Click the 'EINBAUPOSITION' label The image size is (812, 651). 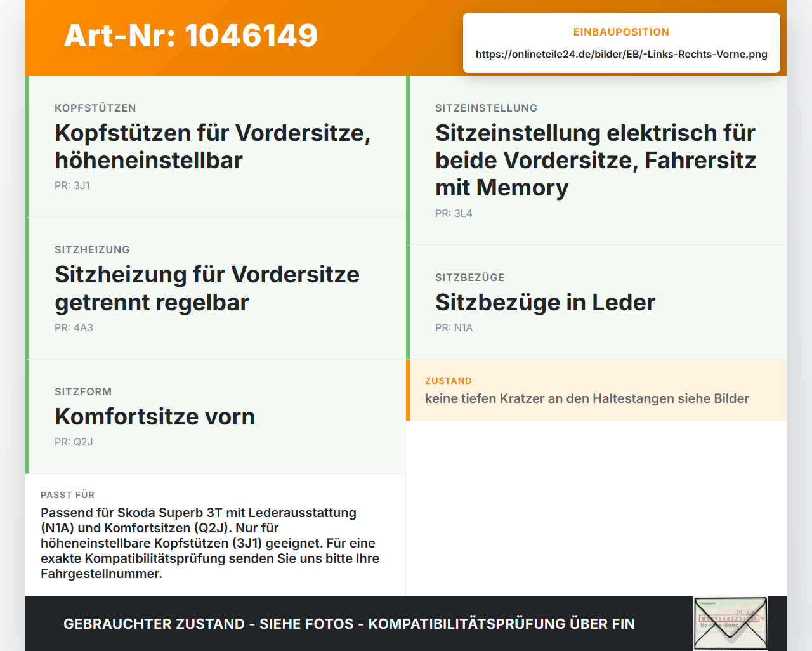[622, 32]
